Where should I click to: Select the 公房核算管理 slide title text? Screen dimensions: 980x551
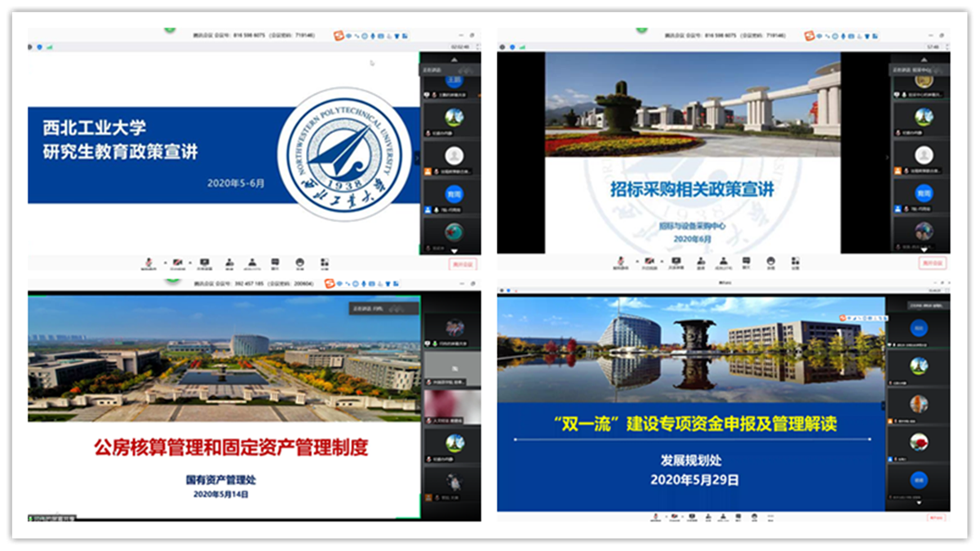tap(231, 447)
